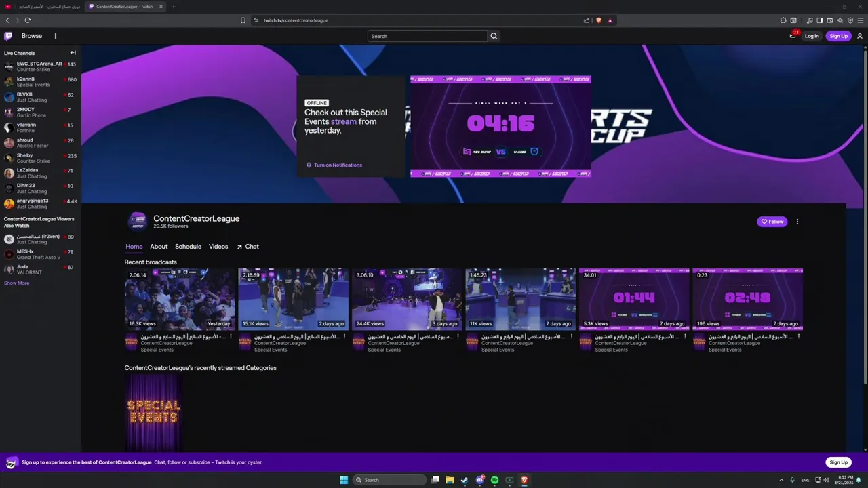Open the Schedule tab
This screenshot has width=868, height=488.
point(188,247)
